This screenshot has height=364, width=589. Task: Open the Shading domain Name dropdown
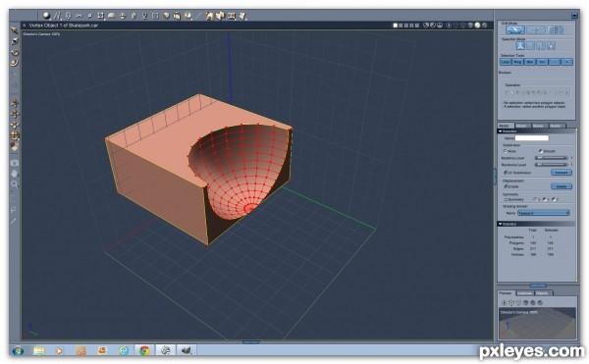[x=543, y=213]
